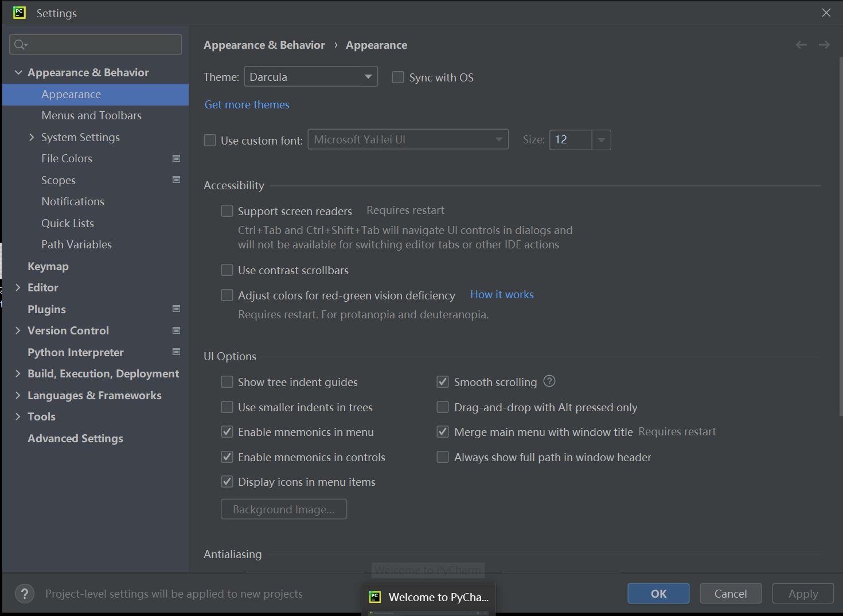Select Appearance in the settings tree

click(95, 94)
